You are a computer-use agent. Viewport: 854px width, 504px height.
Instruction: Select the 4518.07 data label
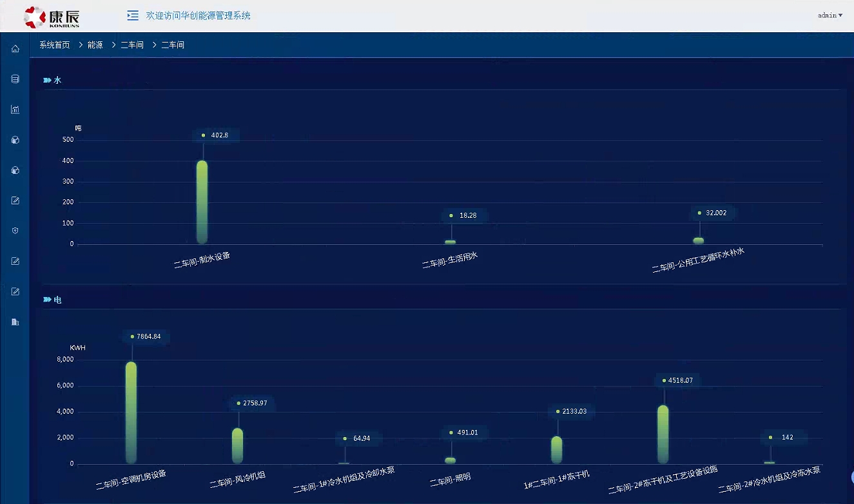(x=677, y=381)
